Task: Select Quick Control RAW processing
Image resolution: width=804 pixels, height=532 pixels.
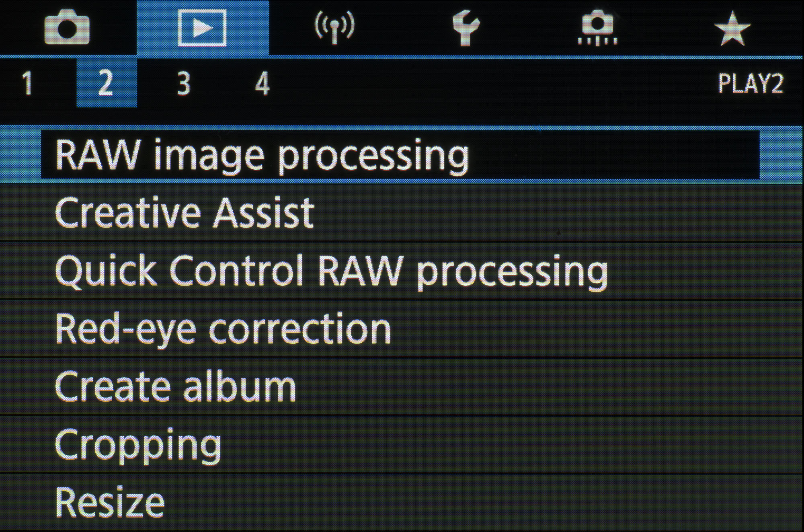Action: (x=331, y=271)
